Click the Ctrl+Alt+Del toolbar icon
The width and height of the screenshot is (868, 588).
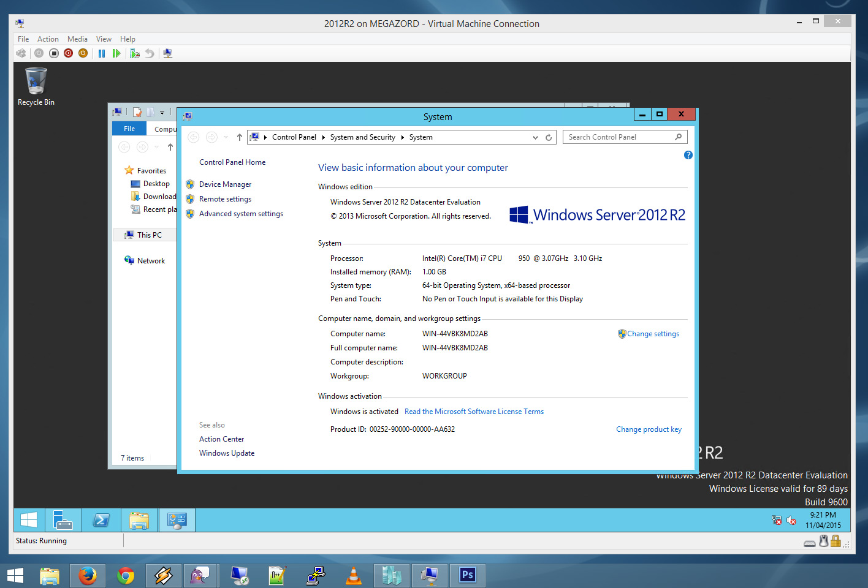[21, 53]
